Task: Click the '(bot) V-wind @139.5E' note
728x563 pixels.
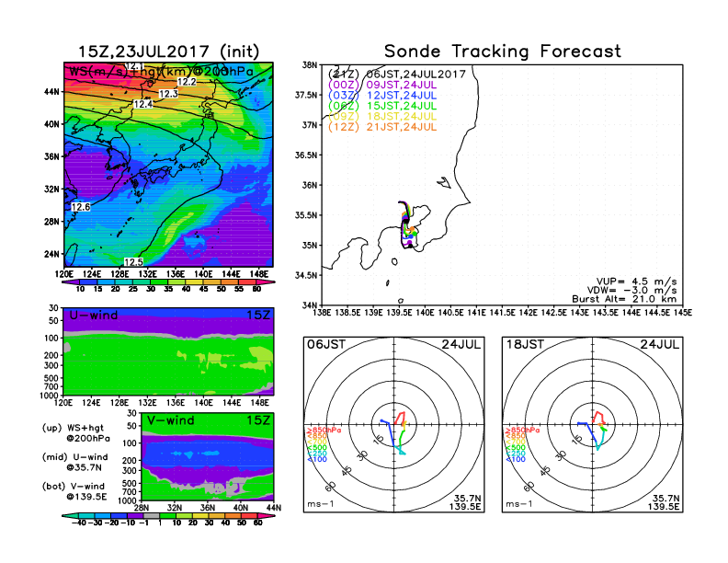Action: pyautogui.click(x=74, y=491)
